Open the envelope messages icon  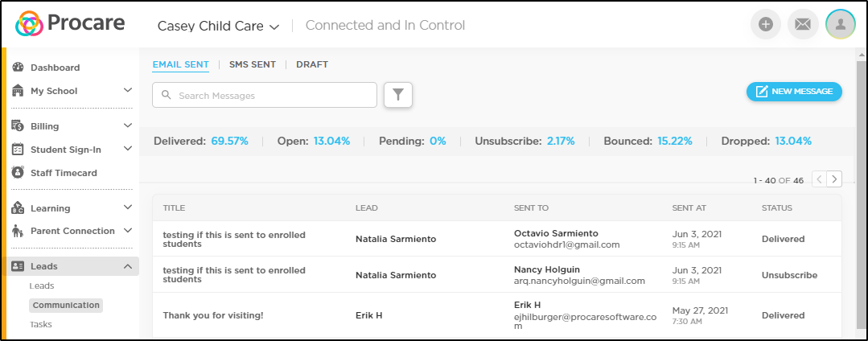click(803, 24)
